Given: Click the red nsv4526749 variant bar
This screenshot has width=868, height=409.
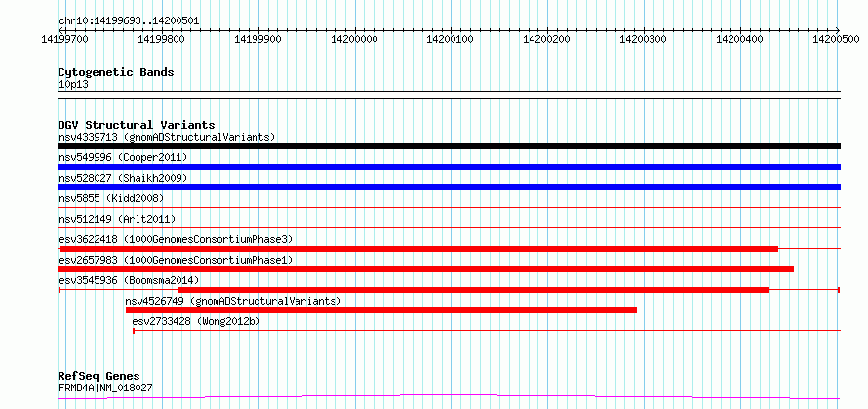Looking at the screenshot, I should point(381,310).
